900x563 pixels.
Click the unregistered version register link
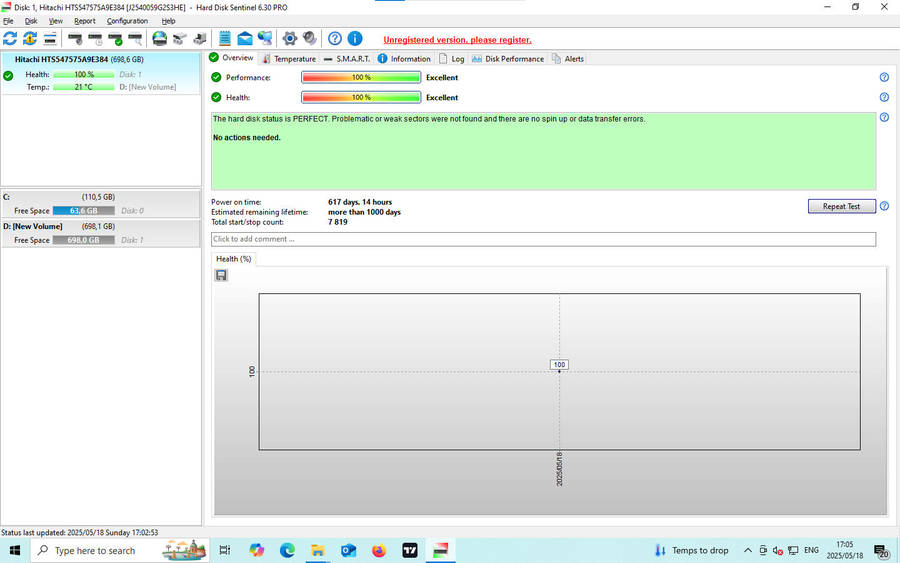[x=457, y=40]
